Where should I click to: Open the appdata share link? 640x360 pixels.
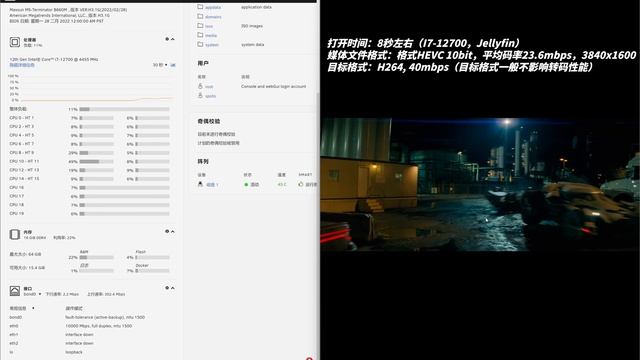click(213, 7)
